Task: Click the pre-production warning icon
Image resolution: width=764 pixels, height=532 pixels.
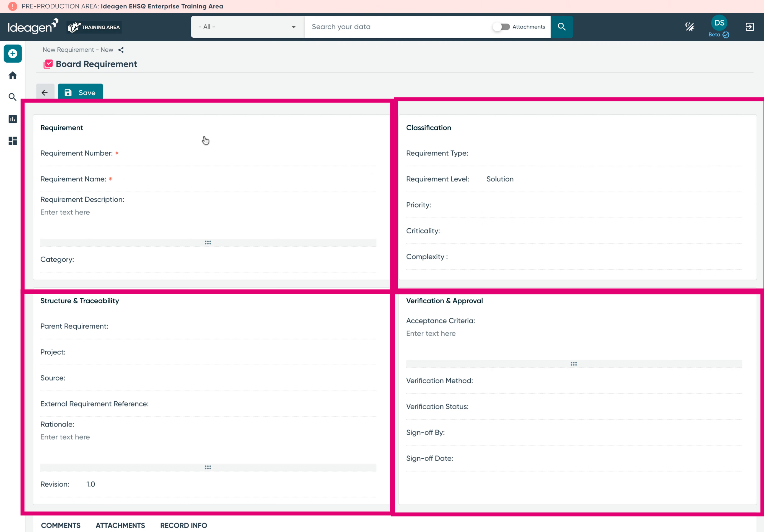Action: coord(12,6)
